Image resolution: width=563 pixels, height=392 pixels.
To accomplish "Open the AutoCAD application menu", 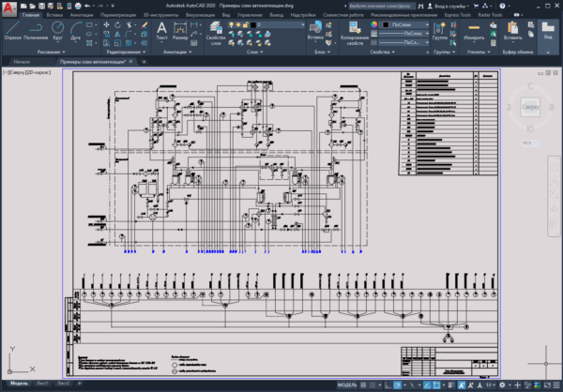I will (x=9, y=8).
